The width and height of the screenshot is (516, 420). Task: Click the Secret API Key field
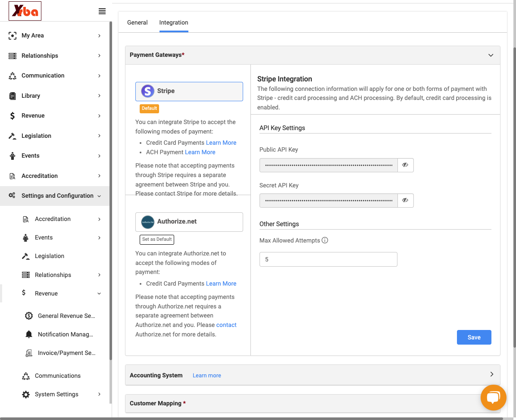(328, 200)
